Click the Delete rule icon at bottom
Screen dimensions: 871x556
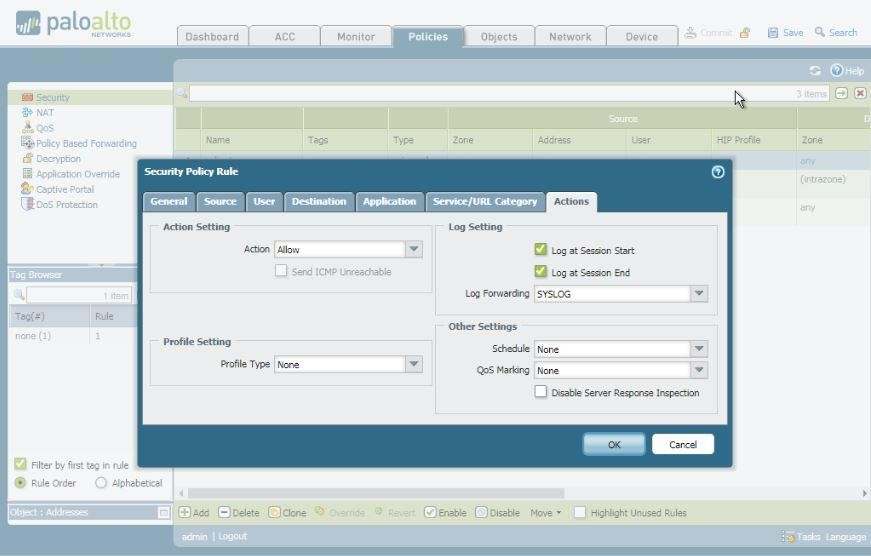[225, 513]
